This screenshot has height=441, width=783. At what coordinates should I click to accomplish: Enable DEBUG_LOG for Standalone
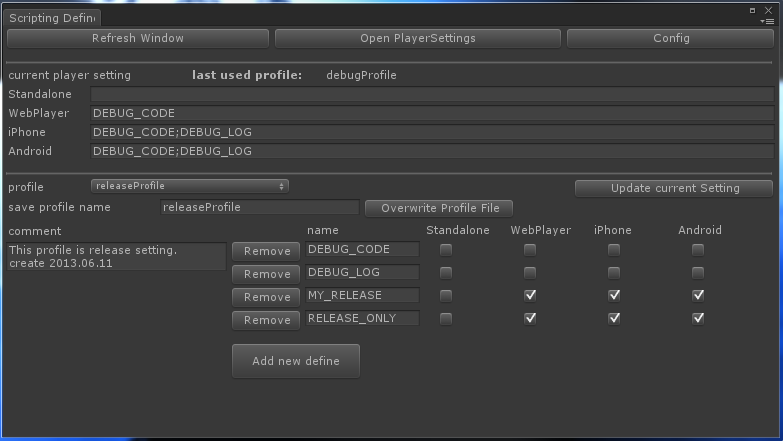446,273
